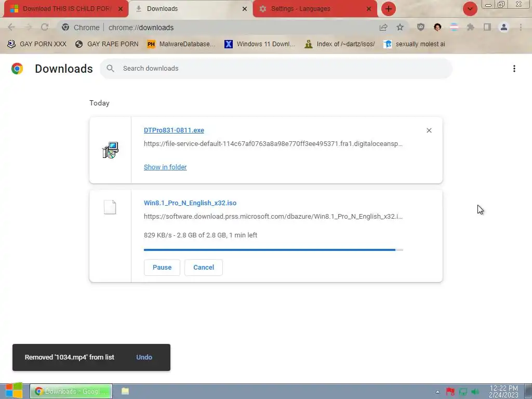Click the Win8.1_Pro_N_English_x32.iso link

(190, 203)
